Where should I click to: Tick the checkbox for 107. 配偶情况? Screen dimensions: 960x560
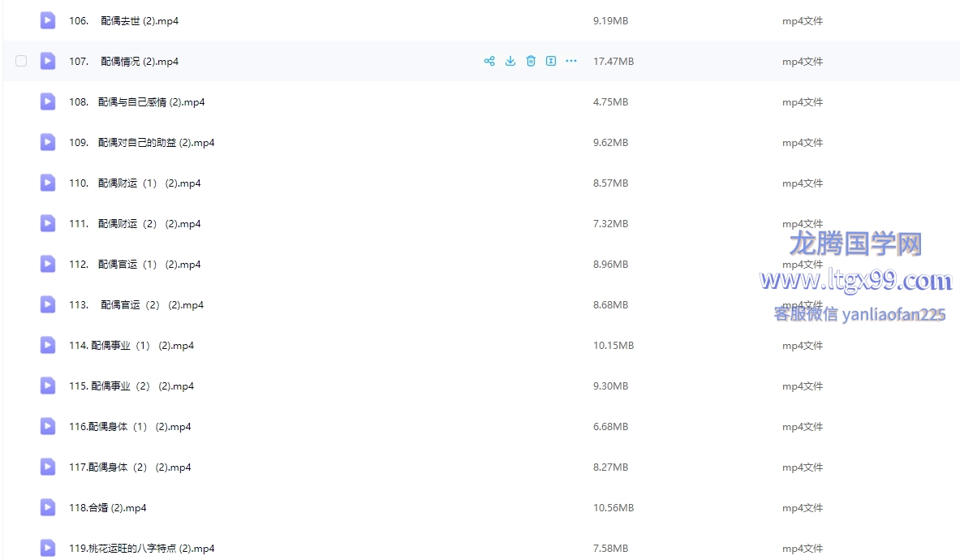coord(21,61)
